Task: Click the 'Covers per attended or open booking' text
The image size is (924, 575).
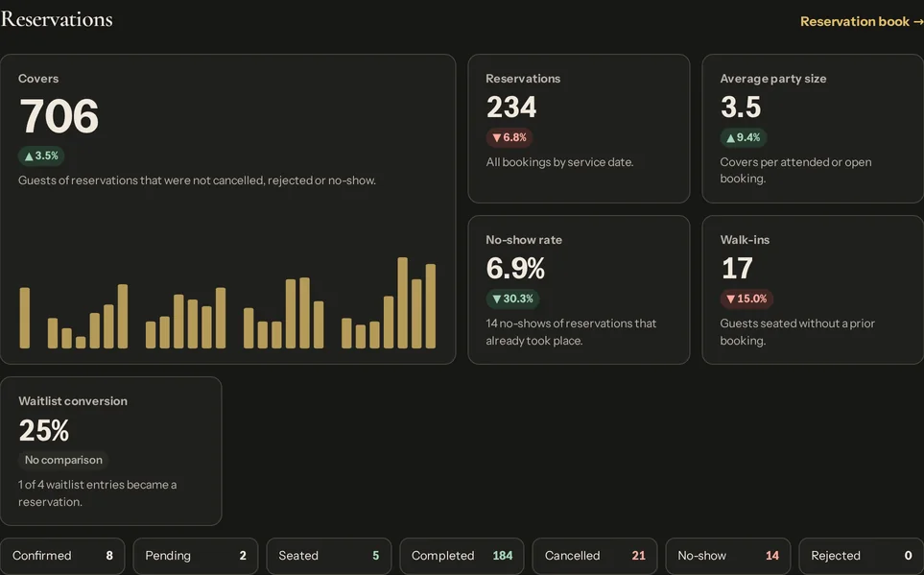Action: (795, 171)
